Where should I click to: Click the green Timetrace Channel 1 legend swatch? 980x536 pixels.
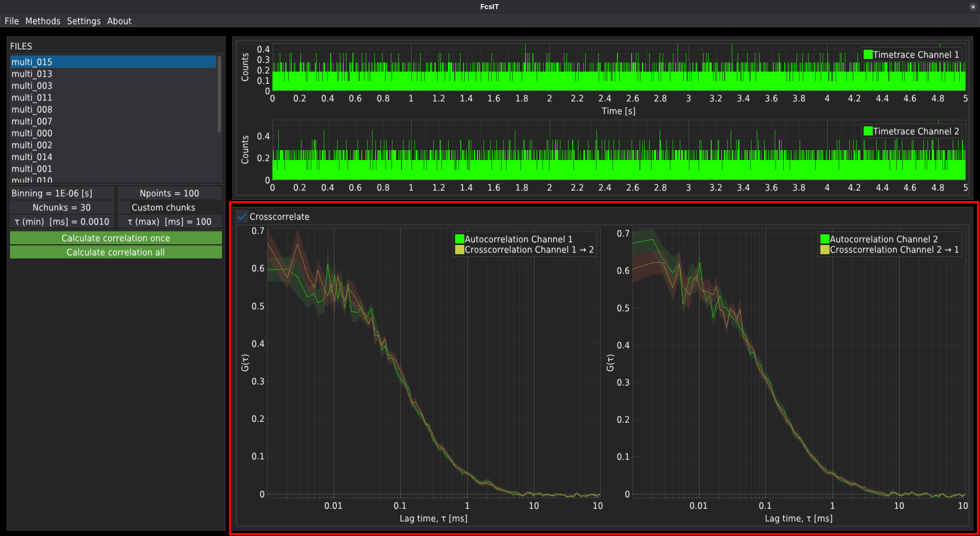click(x=868, y=55)
